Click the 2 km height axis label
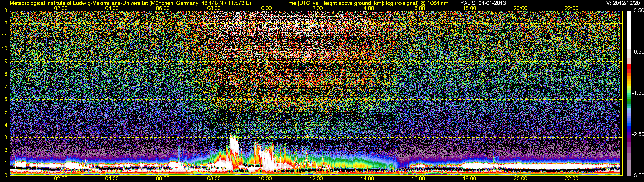The image size is (644, 182). coord(6,150)
